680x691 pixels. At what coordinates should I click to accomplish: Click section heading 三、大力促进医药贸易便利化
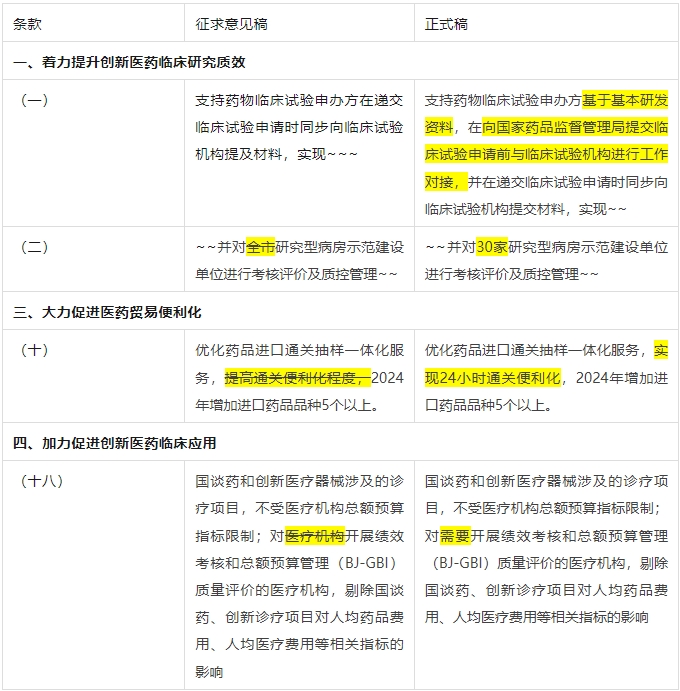tap(108, 312)
